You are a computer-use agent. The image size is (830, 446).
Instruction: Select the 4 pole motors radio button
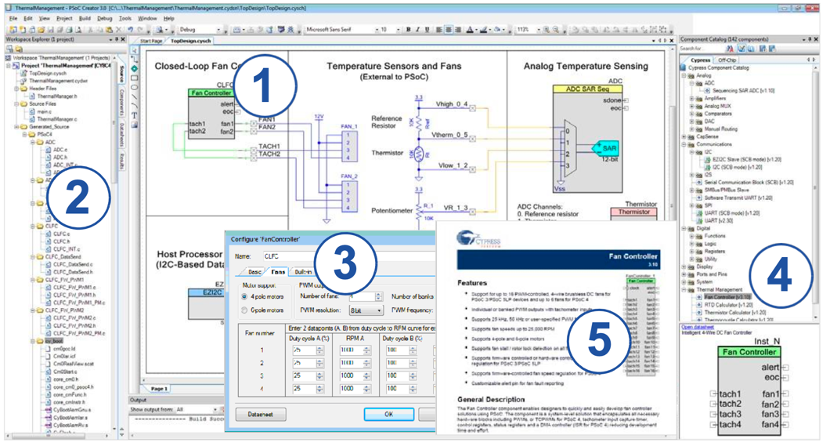[x=245, y=297]
